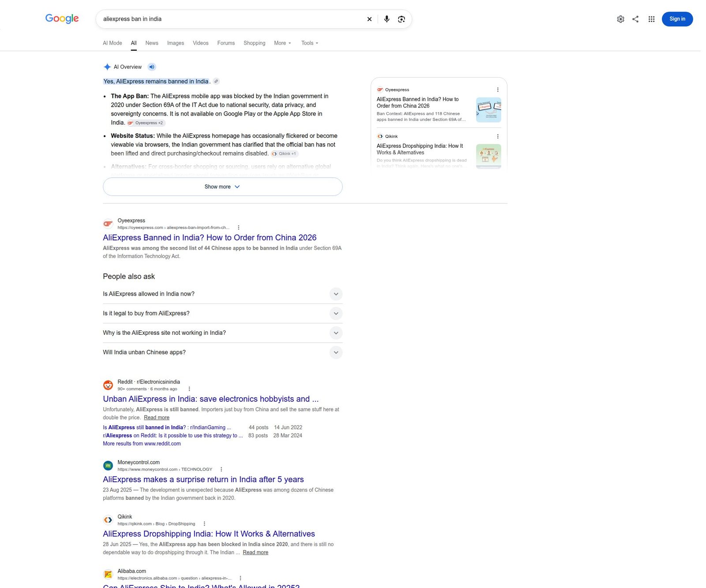Click the share icon in header
706x588 pixels.
(x=635, y=19)
